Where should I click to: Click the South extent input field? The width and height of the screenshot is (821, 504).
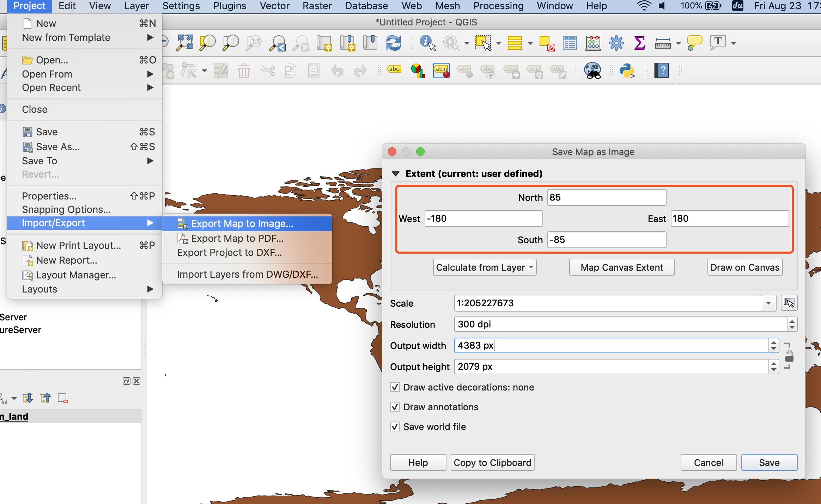coord(607,240)
